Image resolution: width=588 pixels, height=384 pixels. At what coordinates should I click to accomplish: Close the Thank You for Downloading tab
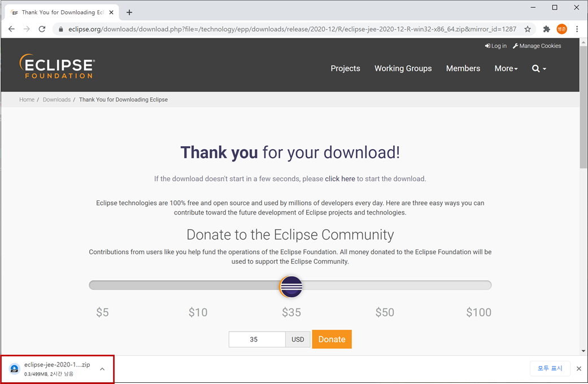111,12
